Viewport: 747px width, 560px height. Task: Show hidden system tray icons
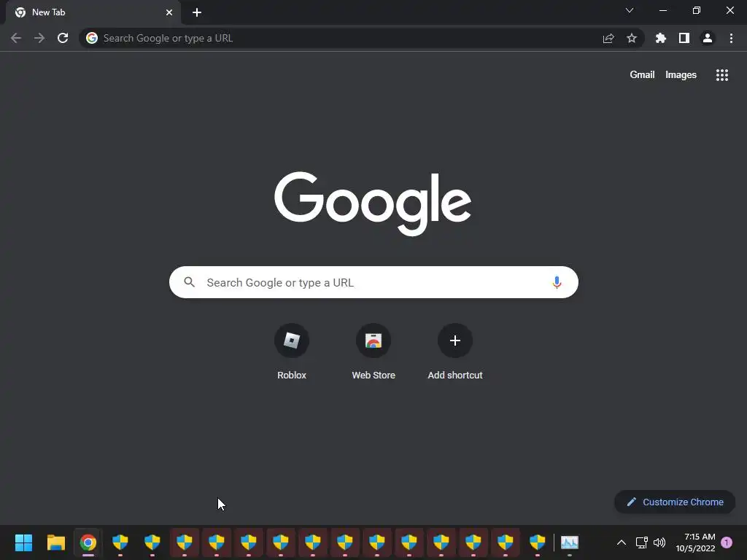point(622,542)
